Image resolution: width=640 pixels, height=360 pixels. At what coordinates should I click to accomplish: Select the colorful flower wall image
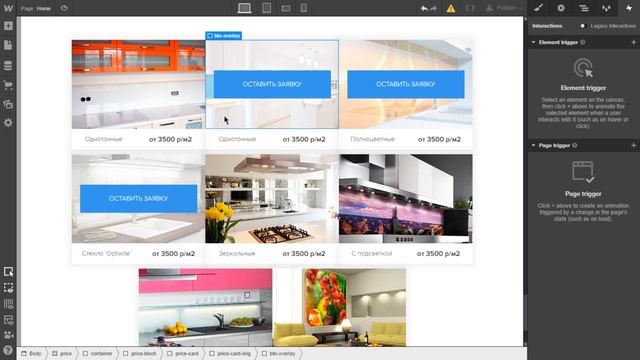click(x=339, y=307)
